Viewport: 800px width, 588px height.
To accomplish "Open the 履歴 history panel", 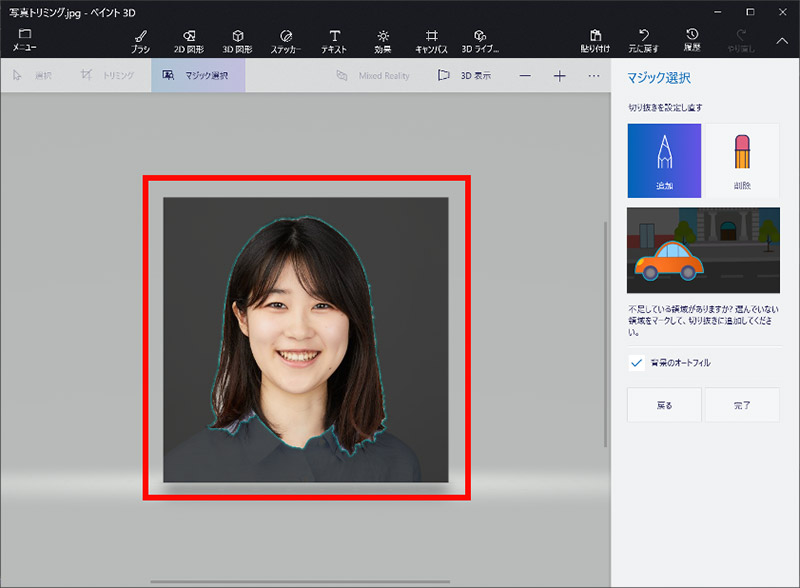I will [693, 40].
